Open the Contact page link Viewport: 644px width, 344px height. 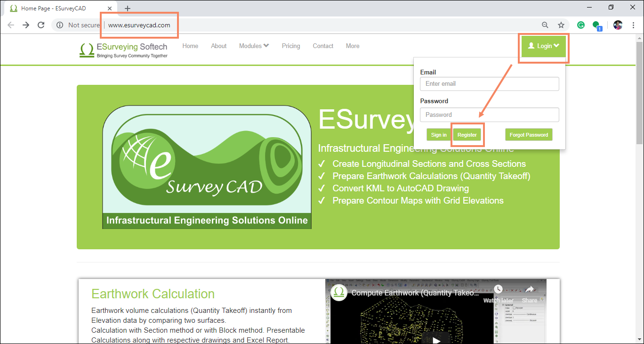[x=323, y=46]
